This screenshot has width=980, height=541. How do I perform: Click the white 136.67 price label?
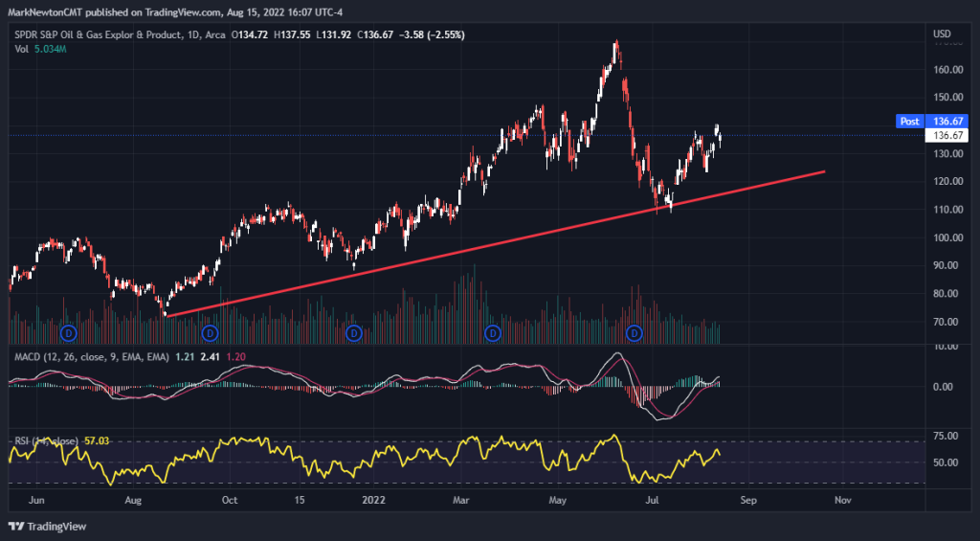click(x=947, y=136)
